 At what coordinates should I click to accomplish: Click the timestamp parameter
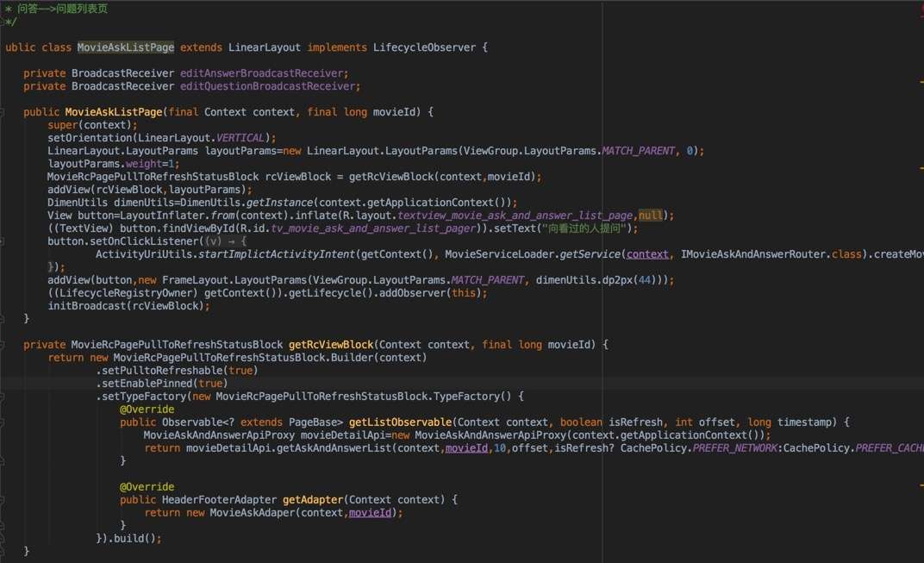pyautogui.click(x=804, y=422)
